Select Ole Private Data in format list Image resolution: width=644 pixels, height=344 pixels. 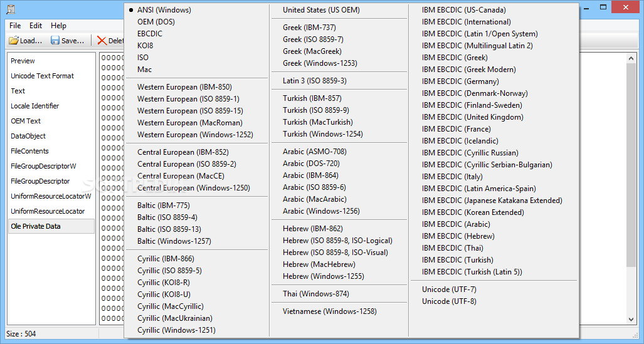(36, 226)
